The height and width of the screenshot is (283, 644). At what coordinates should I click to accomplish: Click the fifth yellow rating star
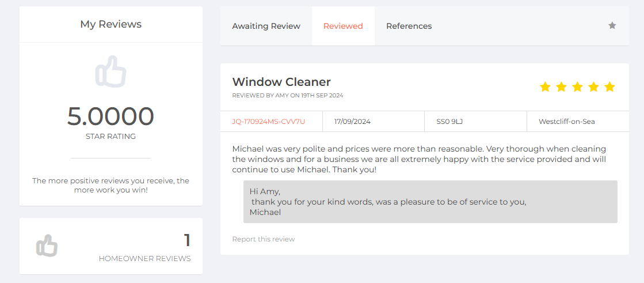610,87
